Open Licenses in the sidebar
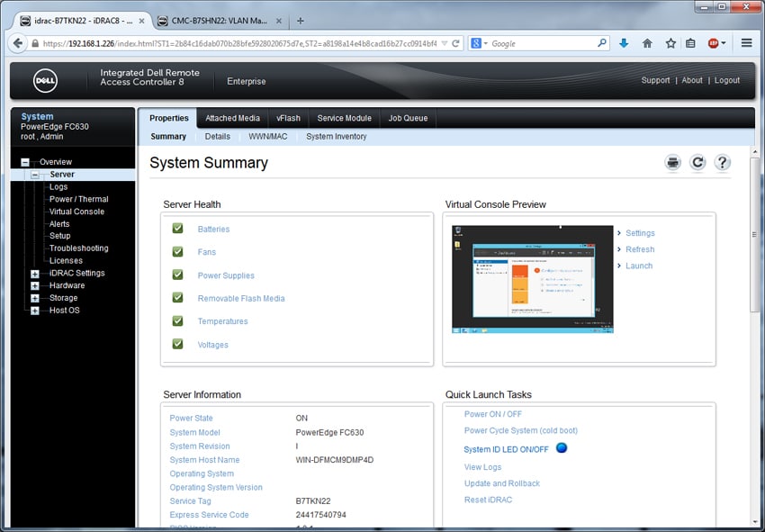Image resolution: width=765 pixels, height=532 pixels. pyautogui.click(x=66, y=261)
